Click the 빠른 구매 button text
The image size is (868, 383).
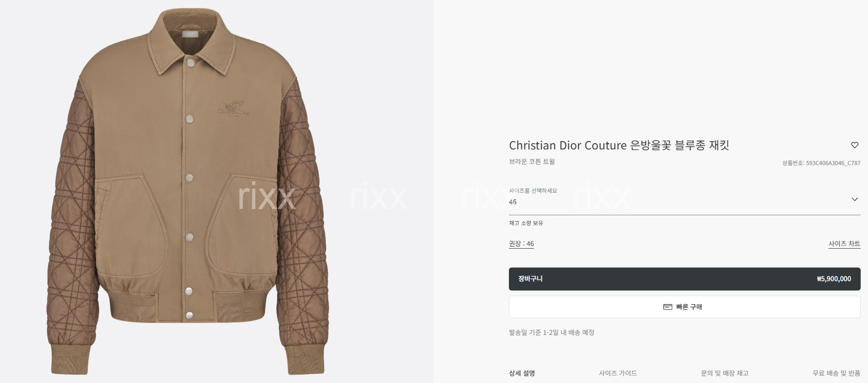click(689, 307)
